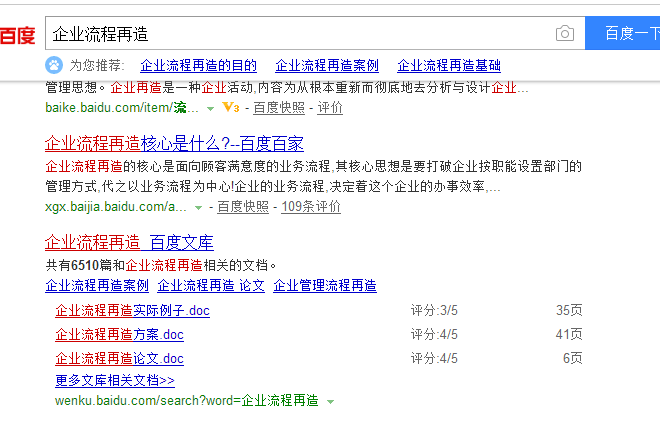Expand arrow next to baike.baidu.com URL
The width and height of the screenshot is (660, 421).
point(210,109)
